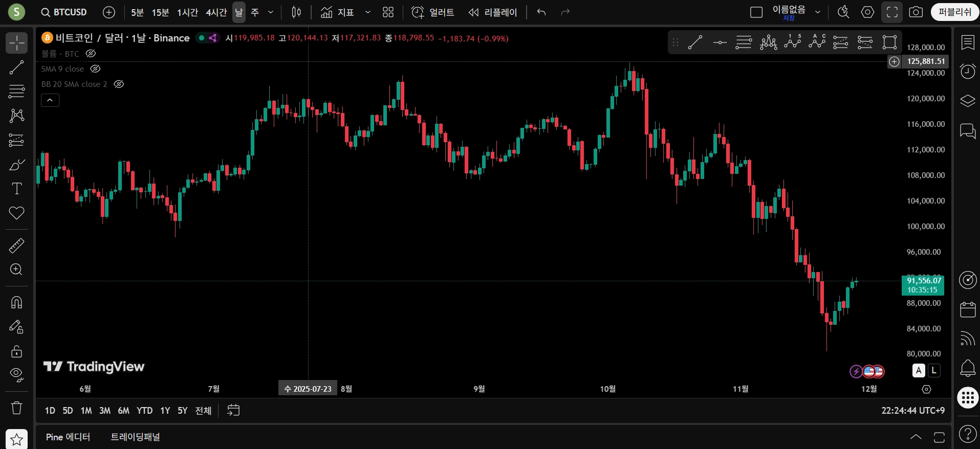Start bar 리플레이 replay
Viewport: 980px width, 449px height.
click(493, 12)
